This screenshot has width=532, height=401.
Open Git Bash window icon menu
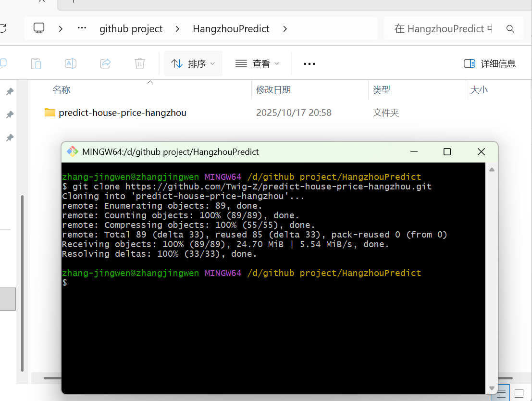72,151
